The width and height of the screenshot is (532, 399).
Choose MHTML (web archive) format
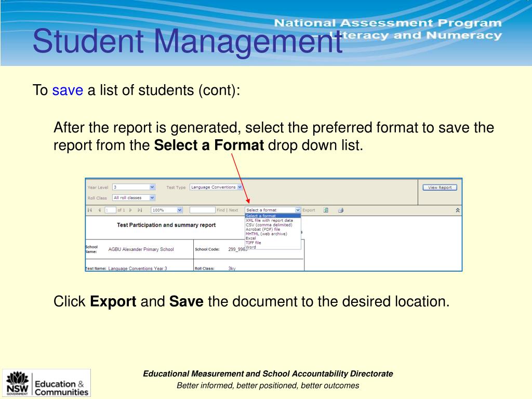(x=267, y=234)
